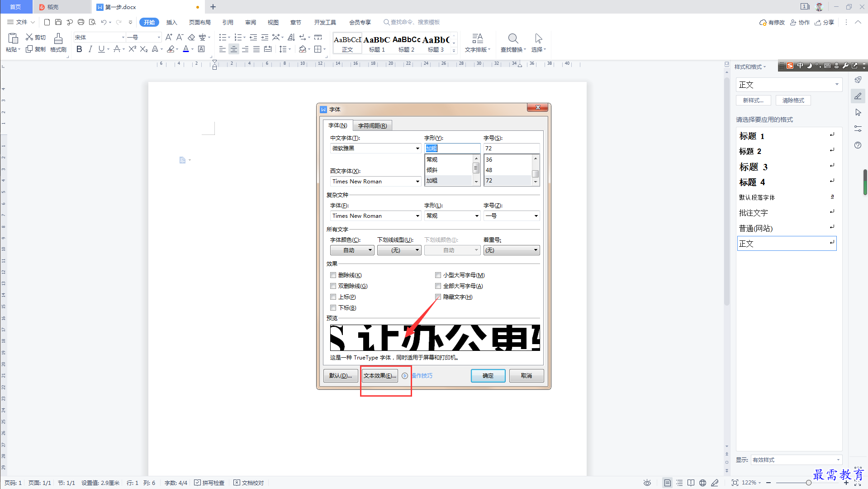The image size is (868, 489).
Task: Click the line spacing icon
Action: (x=283, y=49)
